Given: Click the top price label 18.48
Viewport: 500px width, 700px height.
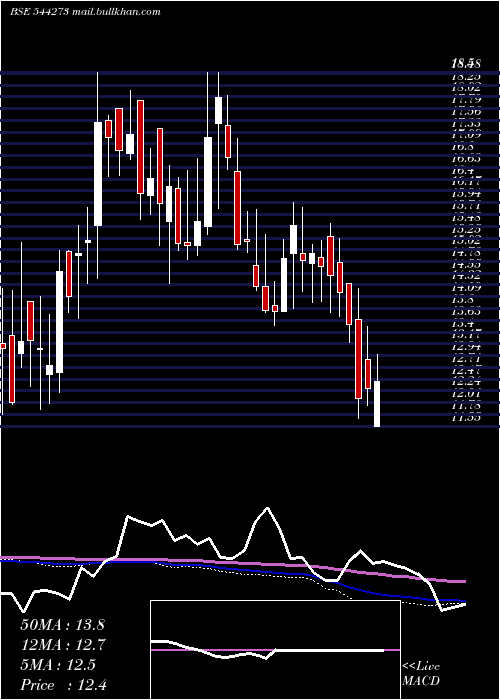Looking at the screenshot, I should coord(467,65).
